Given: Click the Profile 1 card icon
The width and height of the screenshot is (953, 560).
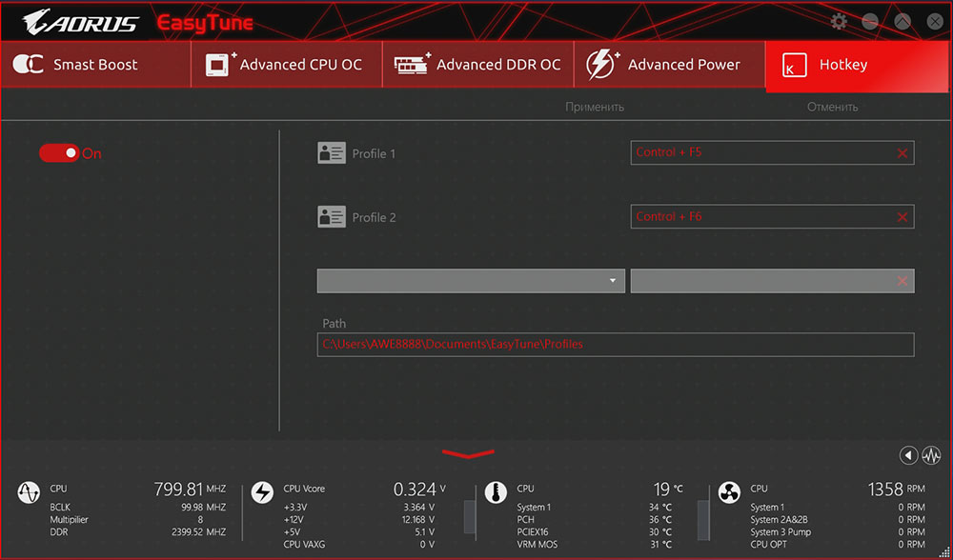Looking at the screenshot, I should tap(332, 153).
